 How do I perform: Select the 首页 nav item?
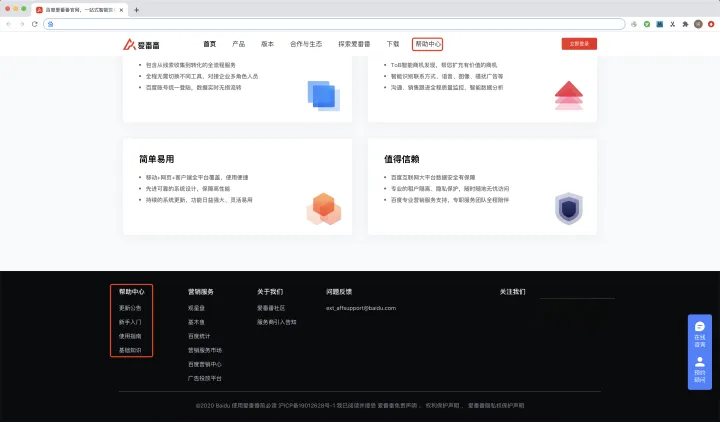[209, 44]
